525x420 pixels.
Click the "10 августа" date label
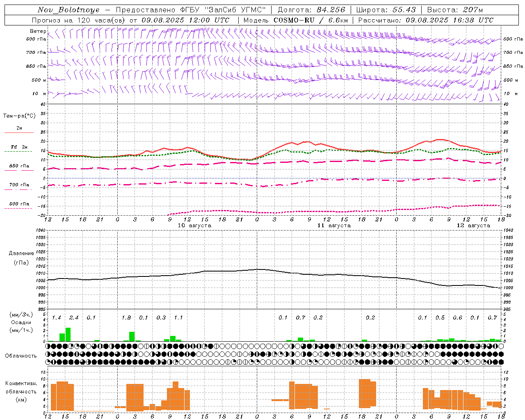tap(194, 226)
